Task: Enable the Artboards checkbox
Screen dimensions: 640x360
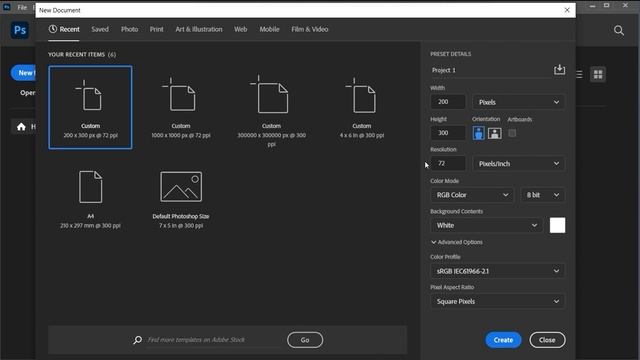Action: point(512,133)
